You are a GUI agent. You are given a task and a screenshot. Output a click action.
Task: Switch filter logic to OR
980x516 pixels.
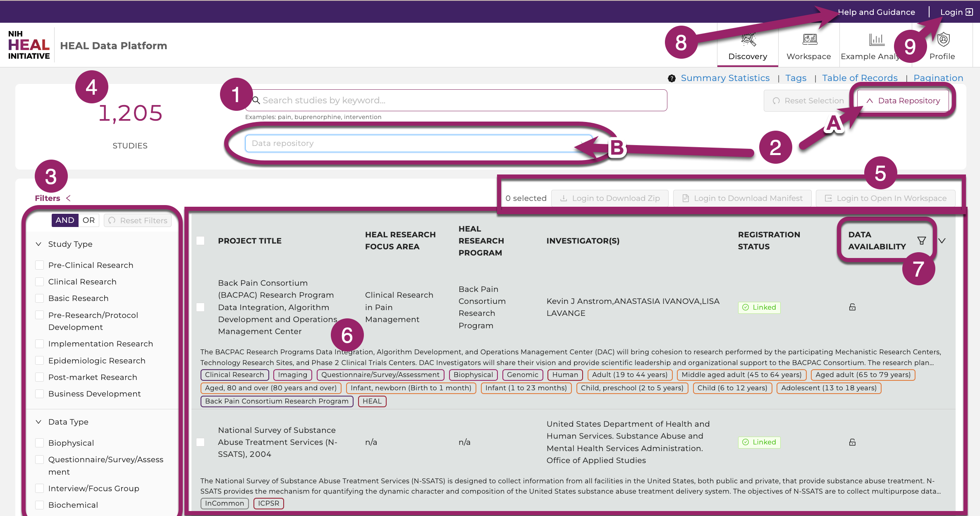(88, 220)
